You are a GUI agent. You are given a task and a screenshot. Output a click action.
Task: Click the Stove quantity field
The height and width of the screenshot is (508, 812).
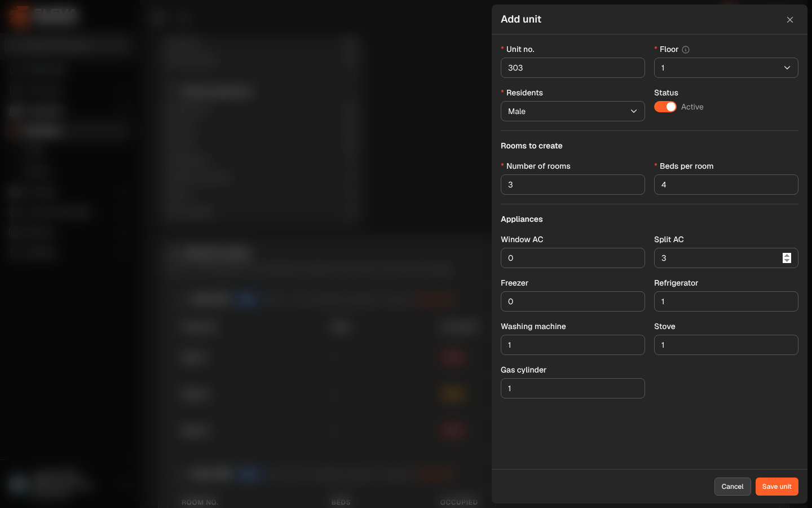tap(726, 345)
